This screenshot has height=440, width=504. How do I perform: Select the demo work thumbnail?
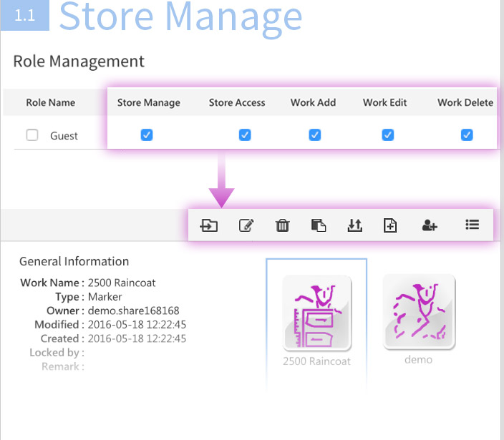(419, 313)
